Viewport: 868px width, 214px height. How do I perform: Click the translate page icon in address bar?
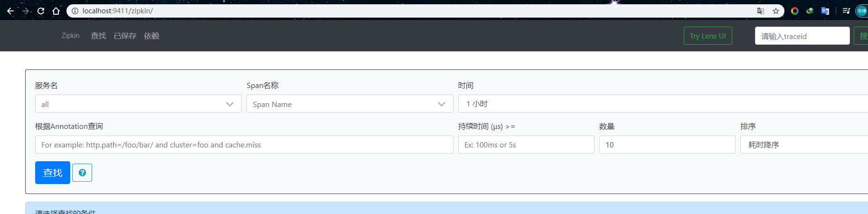[761, 11]
